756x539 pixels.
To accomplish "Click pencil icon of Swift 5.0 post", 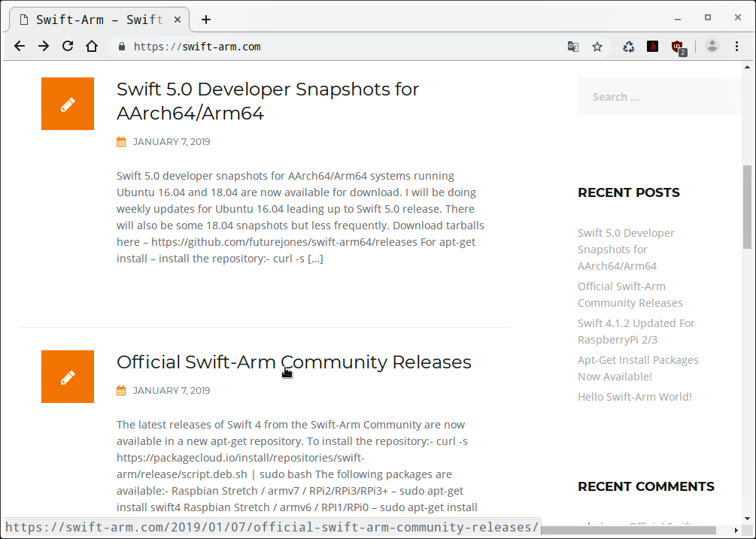I will 68,104.
